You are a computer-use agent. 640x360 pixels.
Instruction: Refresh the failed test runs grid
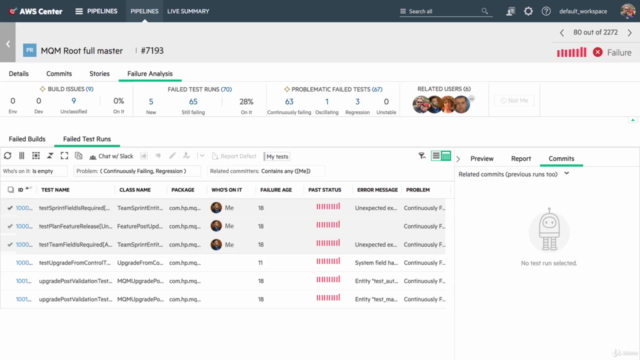point(7,156)
